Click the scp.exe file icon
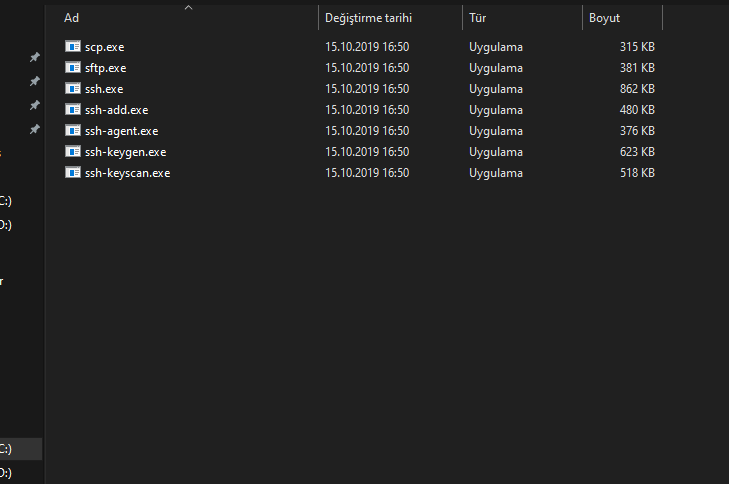This screenshot has width=729, height=484. [72, 46]
